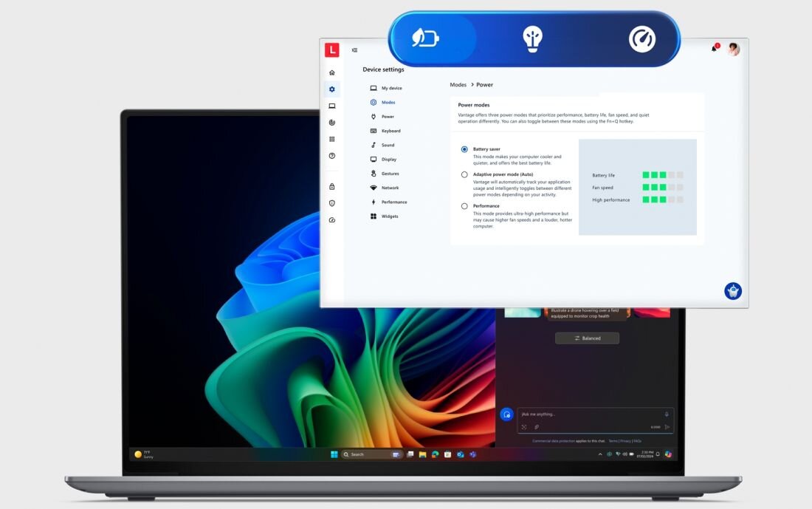Expand hidden icons in the taskbar tray
The width and height of the screenshot is (812, 509).
[599, 454]
